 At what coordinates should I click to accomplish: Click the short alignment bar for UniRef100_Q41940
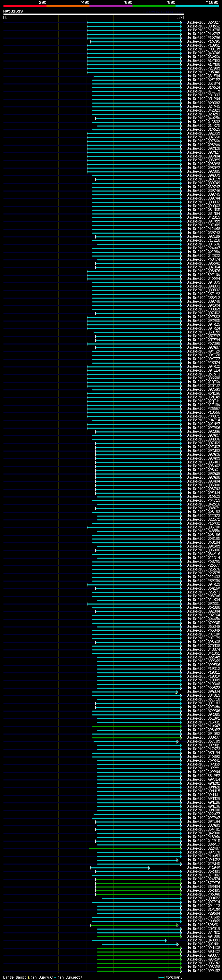120,867
